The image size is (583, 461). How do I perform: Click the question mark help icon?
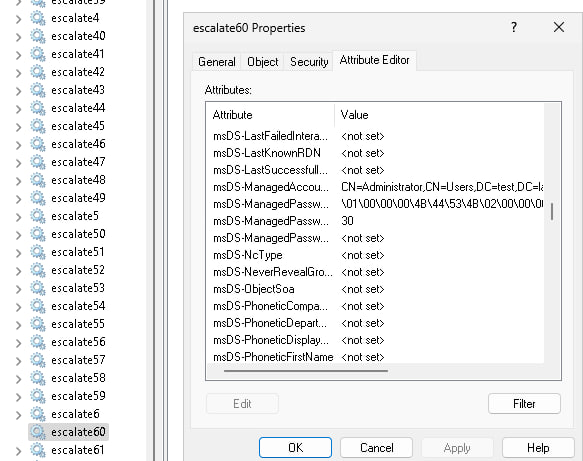(x=514, y=27)
